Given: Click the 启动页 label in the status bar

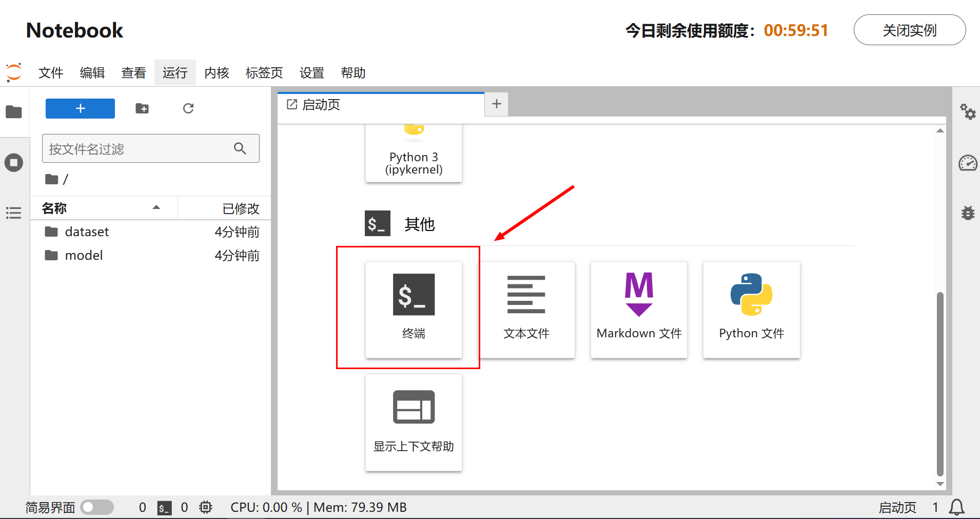Looking at the screenshot, I should pos(897,507).
